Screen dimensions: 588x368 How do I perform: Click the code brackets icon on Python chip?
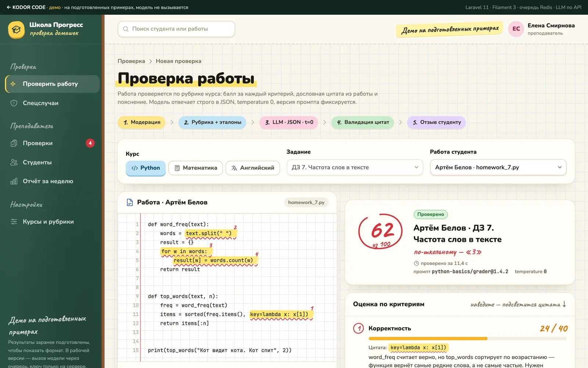(135, 168)
